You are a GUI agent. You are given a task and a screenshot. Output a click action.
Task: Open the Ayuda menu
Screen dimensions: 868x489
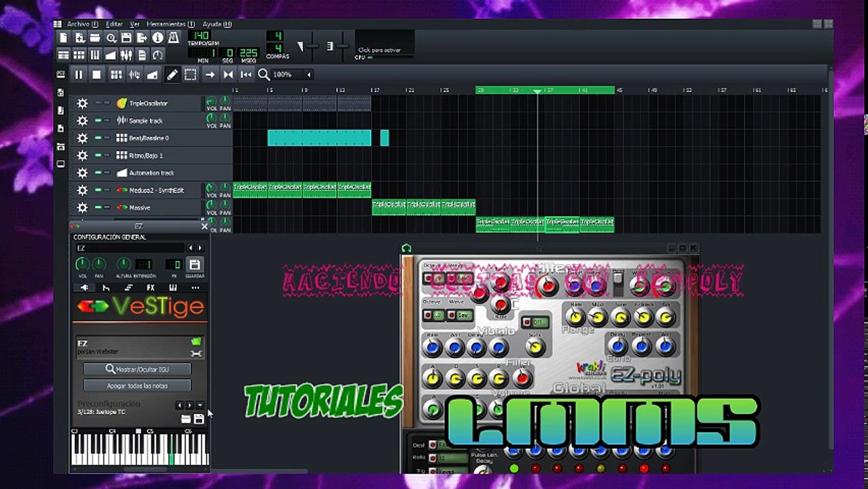217,24
